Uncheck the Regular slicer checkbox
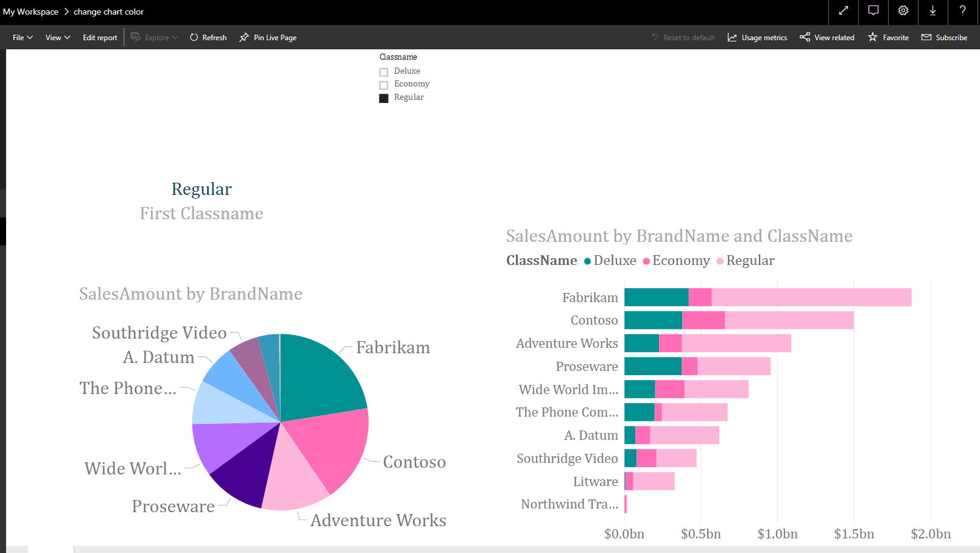Screen dimensions: 980x553 tap(384, 98)
